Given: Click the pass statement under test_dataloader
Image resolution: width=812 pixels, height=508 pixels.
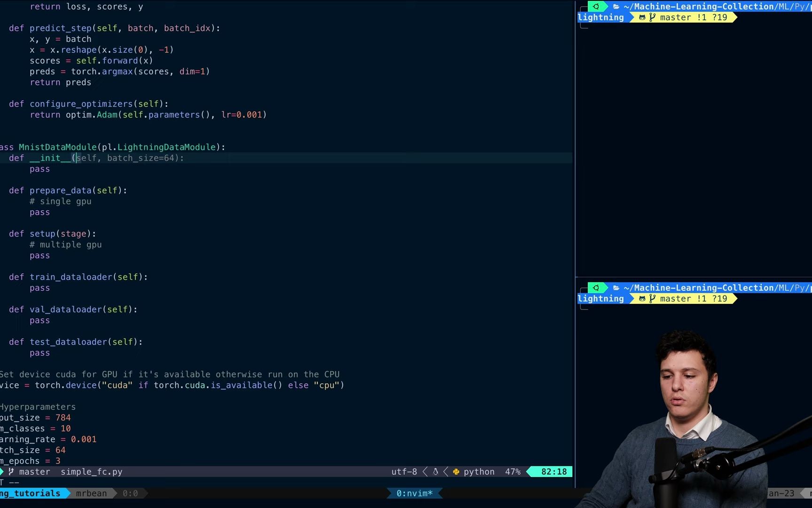Looking at the screenshot, I should (39, 353).
